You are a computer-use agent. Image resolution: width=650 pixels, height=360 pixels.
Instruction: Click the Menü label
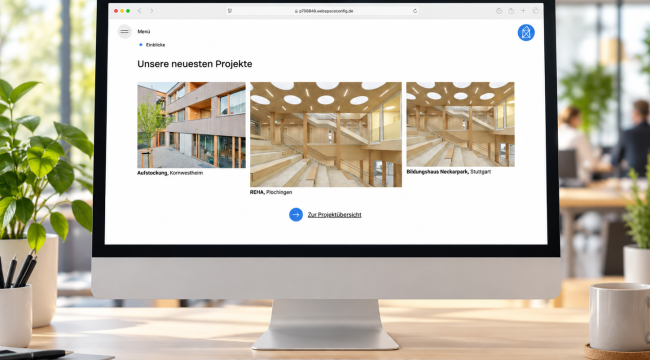tap(144, 32)
